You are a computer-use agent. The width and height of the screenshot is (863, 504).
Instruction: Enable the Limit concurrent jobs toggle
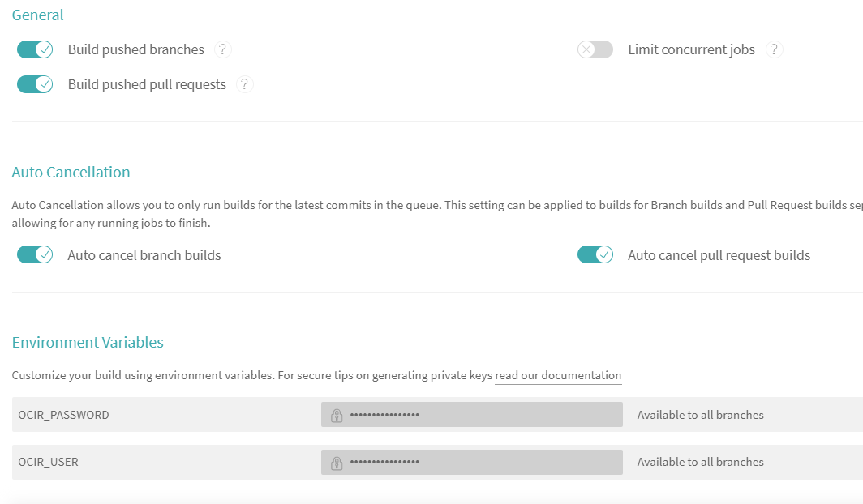click(x=595, y=50)
